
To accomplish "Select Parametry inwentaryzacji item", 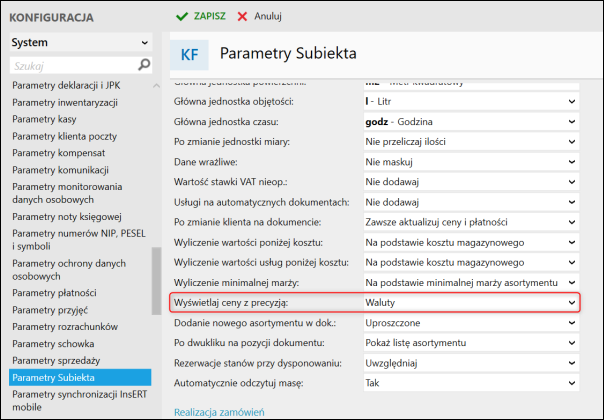I will pos(65,102).
